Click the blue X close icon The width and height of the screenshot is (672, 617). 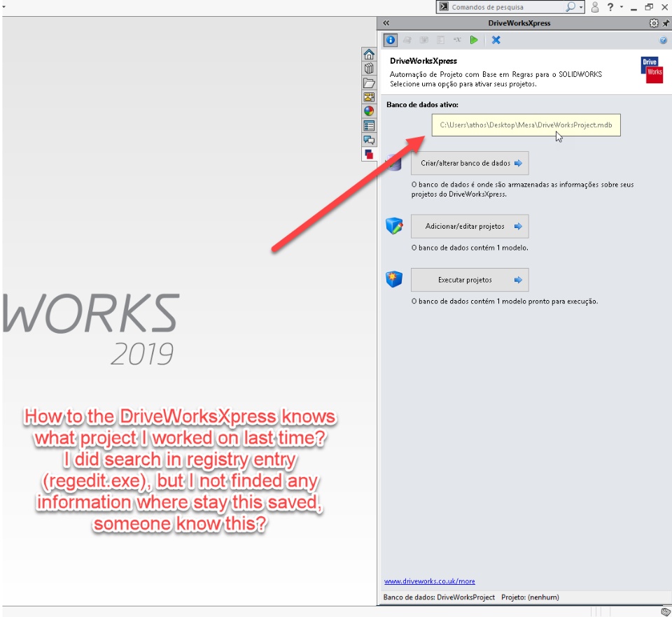(x=496, y=40)
